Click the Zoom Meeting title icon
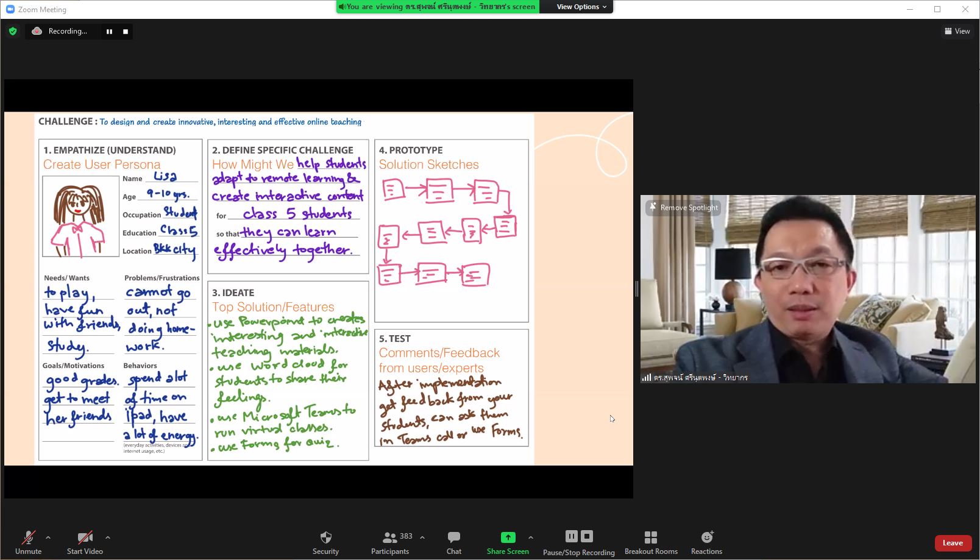 [10, 9]
